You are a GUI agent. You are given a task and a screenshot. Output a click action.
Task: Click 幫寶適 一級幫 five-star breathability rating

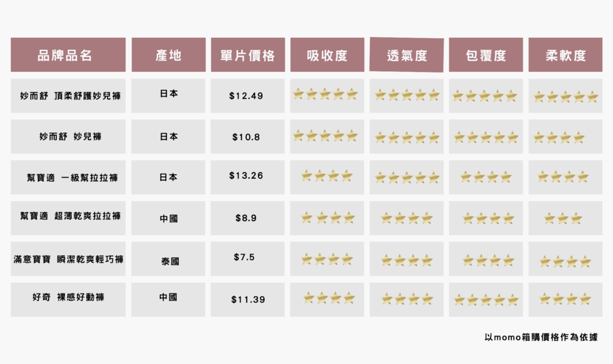(x=407, y=178)
